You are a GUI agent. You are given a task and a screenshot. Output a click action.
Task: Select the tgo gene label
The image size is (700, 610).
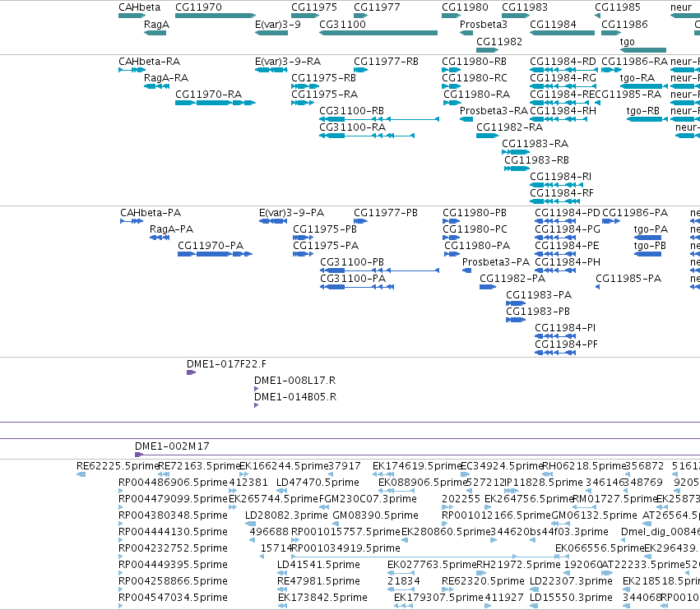coord(628,41)
